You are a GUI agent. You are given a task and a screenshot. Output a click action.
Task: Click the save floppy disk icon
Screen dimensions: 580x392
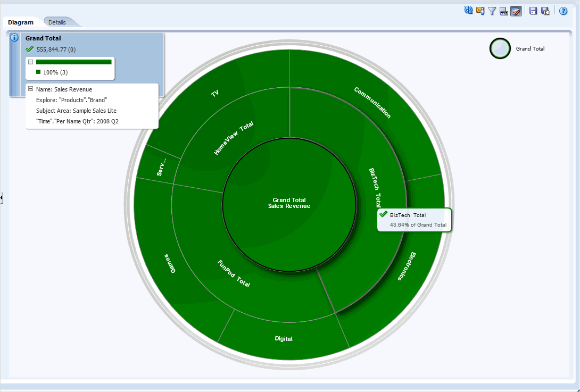pyautogui.click(x=534, y=11)
